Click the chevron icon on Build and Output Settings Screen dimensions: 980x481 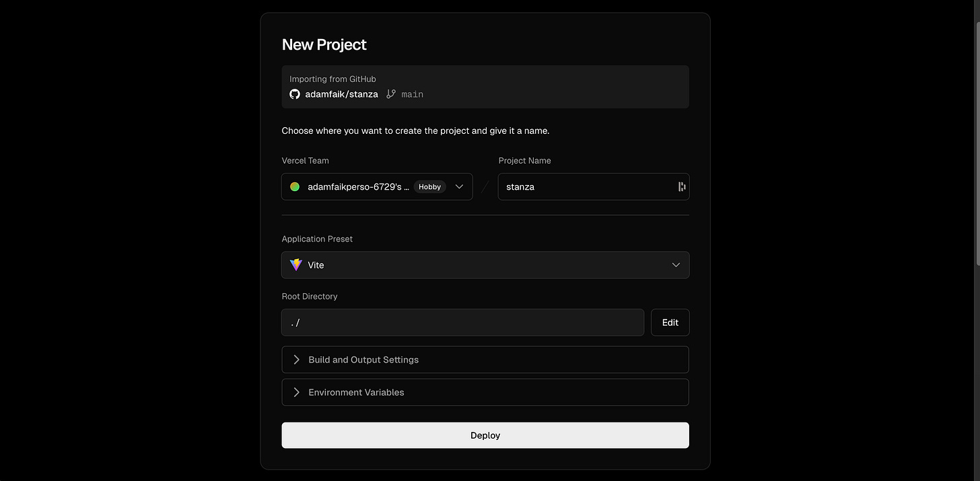296,359
